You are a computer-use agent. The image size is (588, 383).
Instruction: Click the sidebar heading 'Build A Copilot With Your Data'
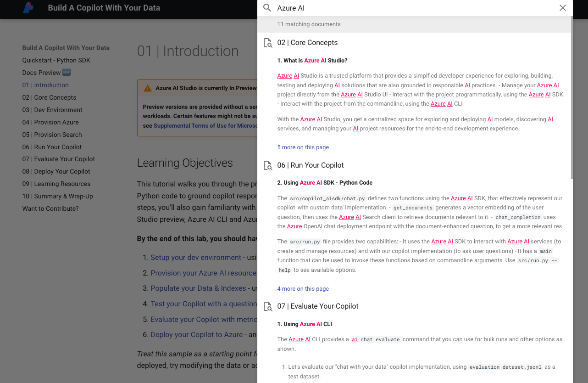point(66,48)
